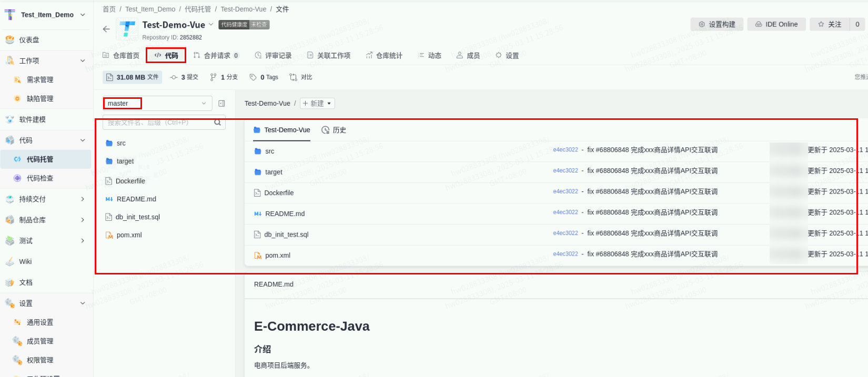
Task: Collapse 设置 sidebar group
Action: [83, 303]
